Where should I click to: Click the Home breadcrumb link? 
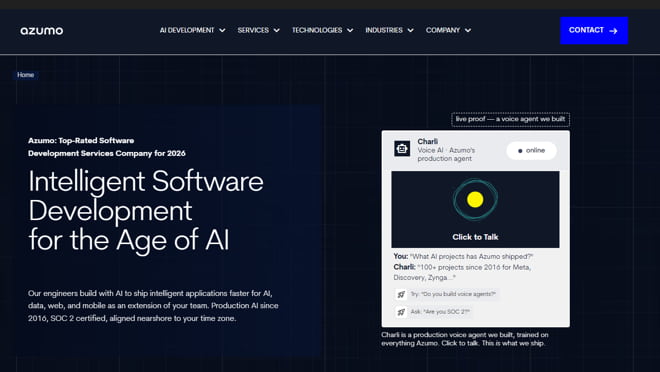(25, 75)
